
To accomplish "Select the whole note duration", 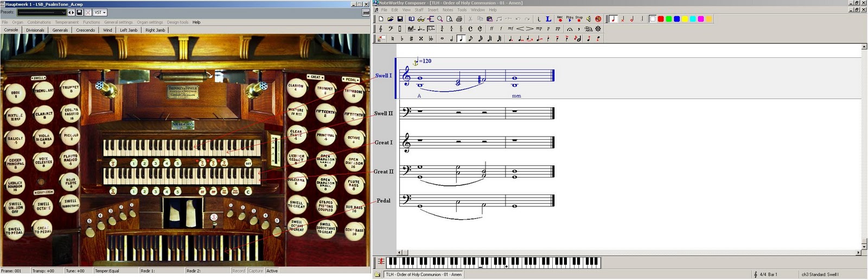I will (x=442, y=38).
